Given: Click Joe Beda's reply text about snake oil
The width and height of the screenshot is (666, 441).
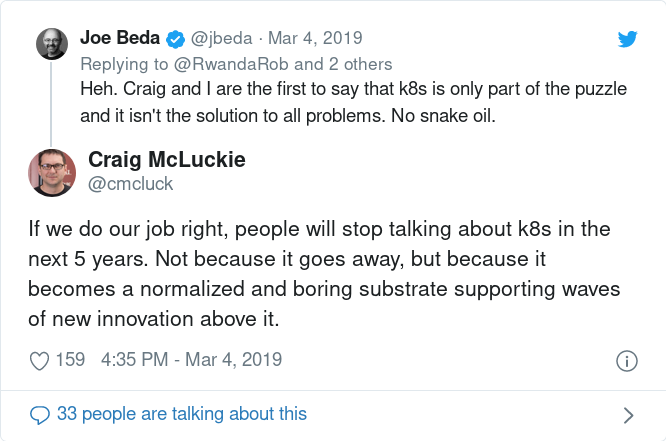Looking at the screenshot, I should click(353, 102).
